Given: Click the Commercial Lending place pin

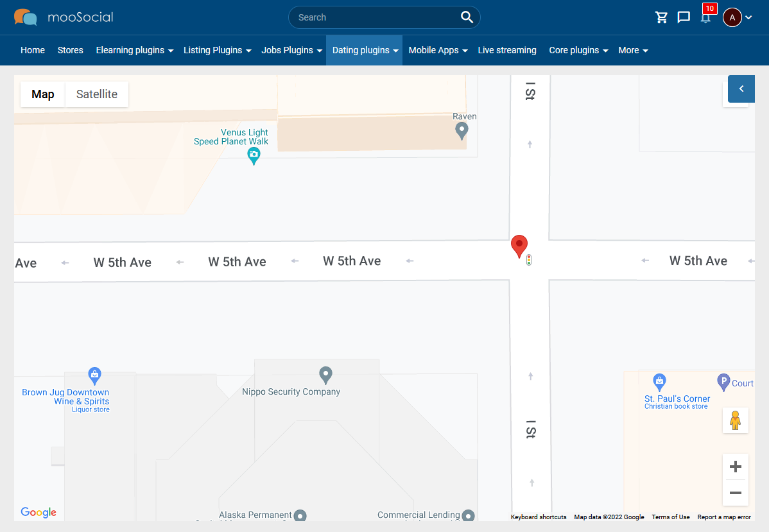Looking at the screenshot, I should click(x=469, y=516).
